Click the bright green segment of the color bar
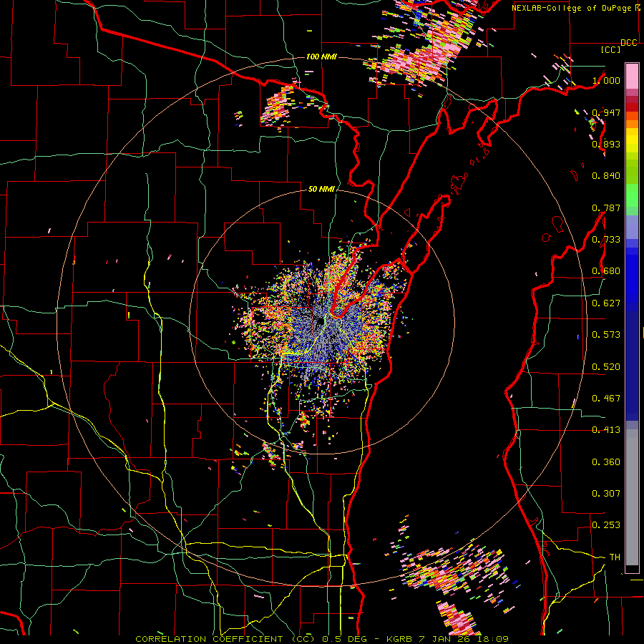The height and width of the screenshot is (644, 644). tap(632, 195)
